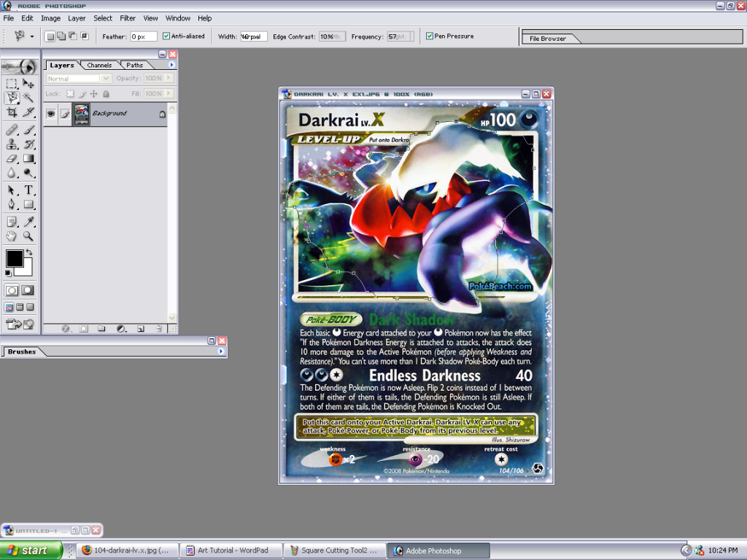
Task: Switch to 104-darkrai-lv.x.jpg Firefox taskbar button
Action: (x=128, y=551)
